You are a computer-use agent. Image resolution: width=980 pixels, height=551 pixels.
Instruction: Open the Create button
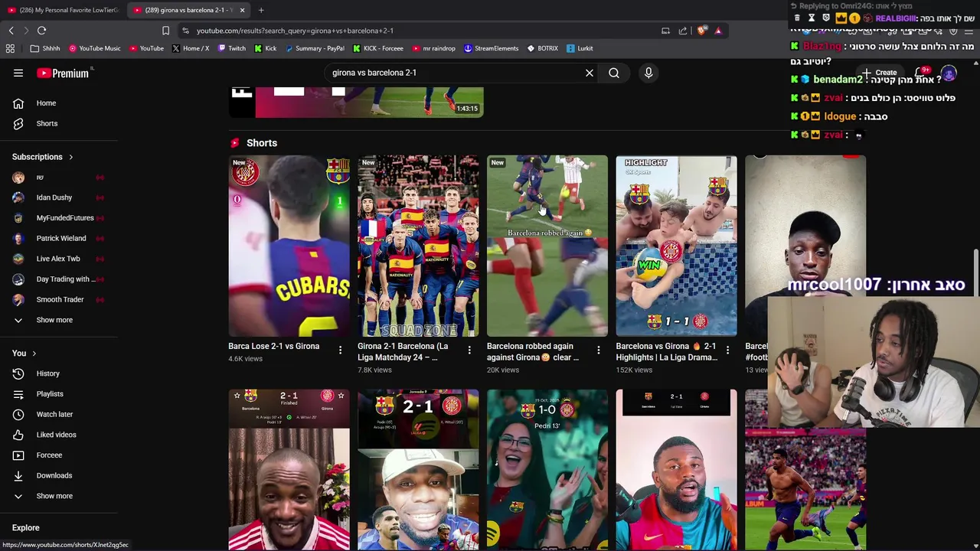click(879, 73)
